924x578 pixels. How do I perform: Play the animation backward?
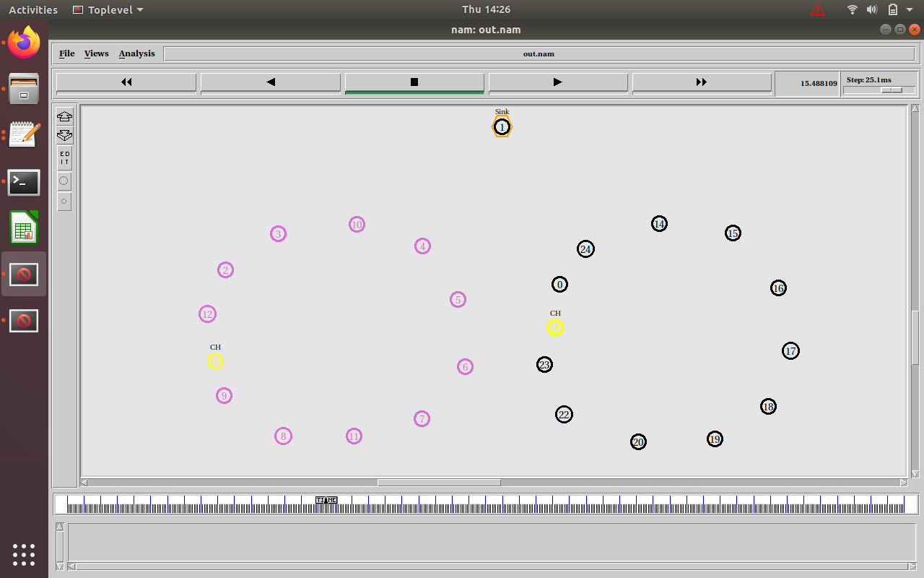pos(271,82)
